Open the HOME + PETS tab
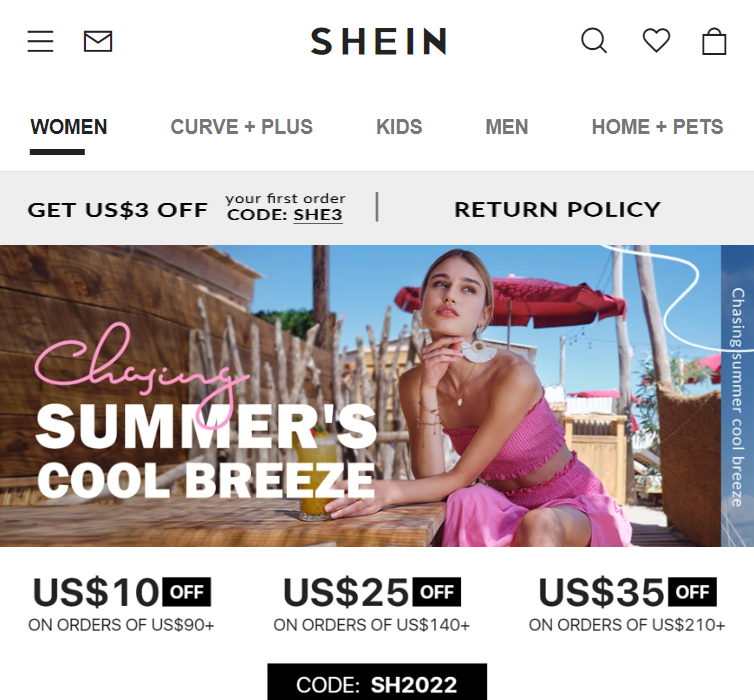The height and width of the screenshot is (700, 754). (x=657, y=127)
